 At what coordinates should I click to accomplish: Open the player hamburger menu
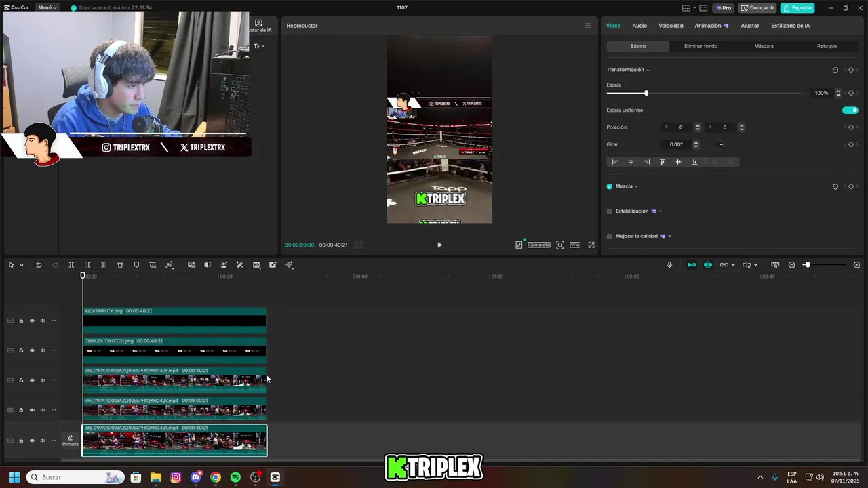(x=587, y=26)
